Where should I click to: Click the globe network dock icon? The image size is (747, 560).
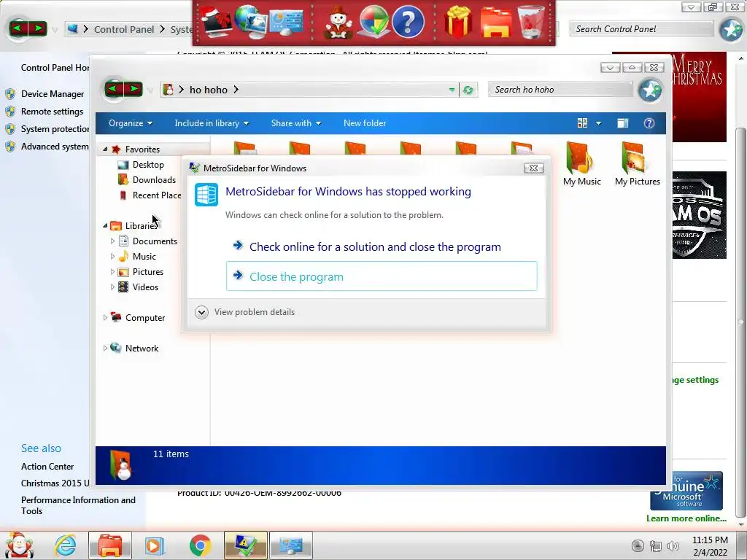point(251,22)
